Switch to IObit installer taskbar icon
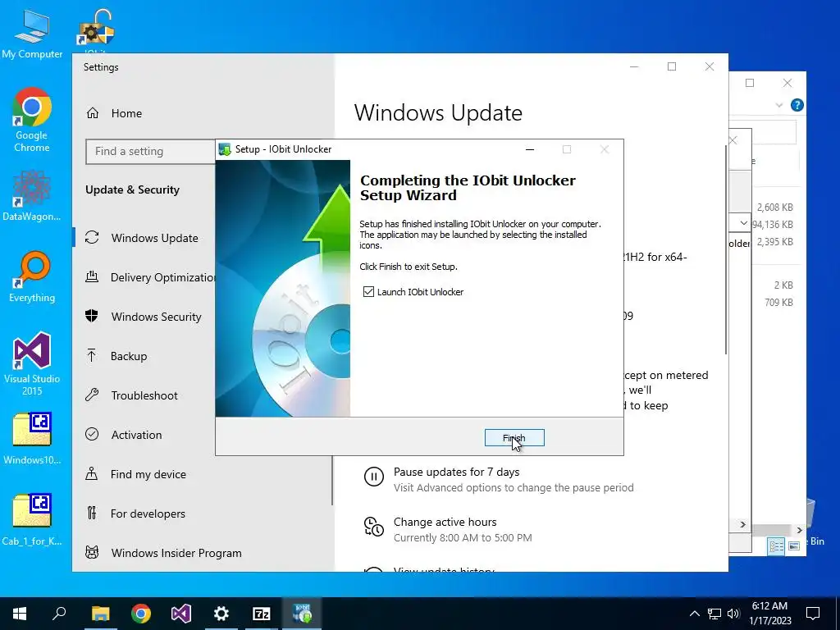Viewport: 840px width, 630px height. pos(302,614)
